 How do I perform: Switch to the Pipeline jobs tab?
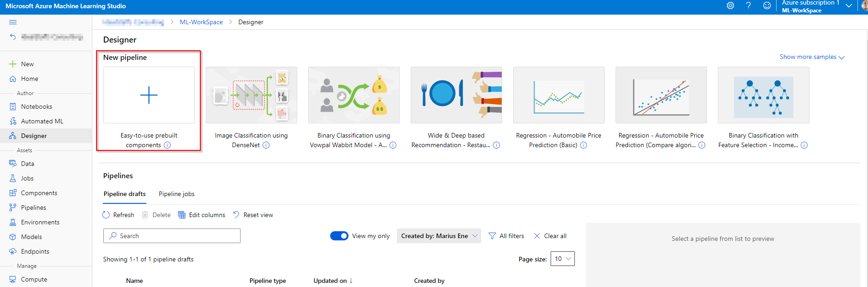(x=177, y=194)
